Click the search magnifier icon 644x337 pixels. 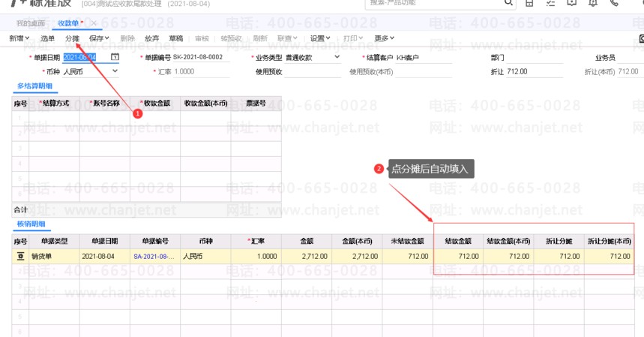[x=508, y=2]
